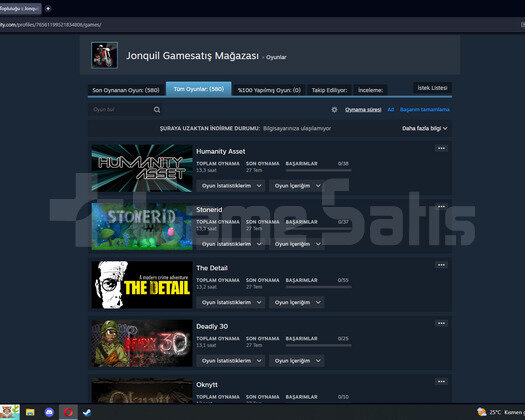The image size is (525, 420).
Task: Open Discord from the taskbar
Action: coord(49,412)
